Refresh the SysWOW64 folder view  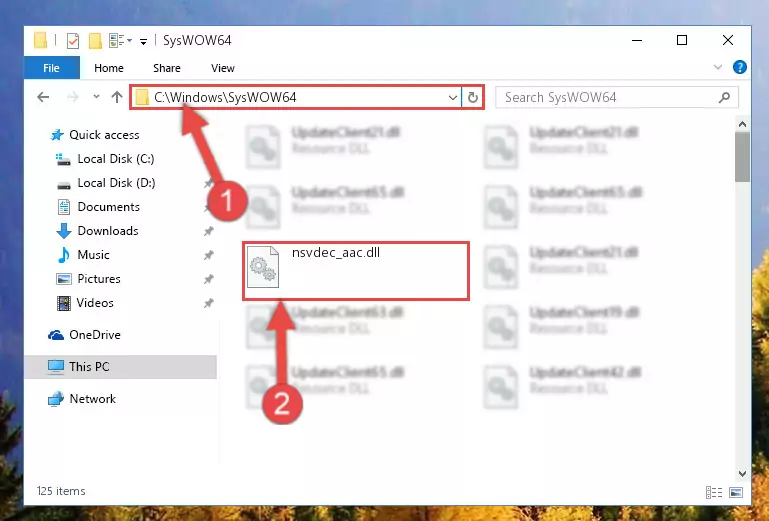(x=472, y=98)
